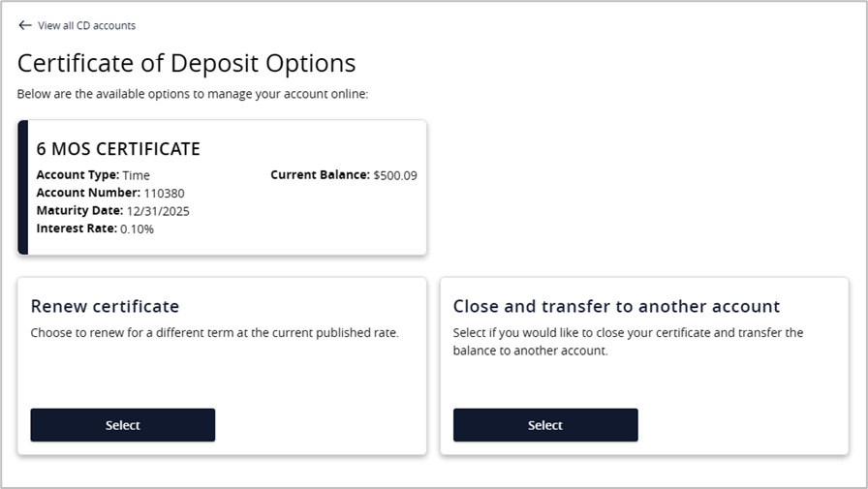Click the 'Below are the available options' text

tap(193, 94)
